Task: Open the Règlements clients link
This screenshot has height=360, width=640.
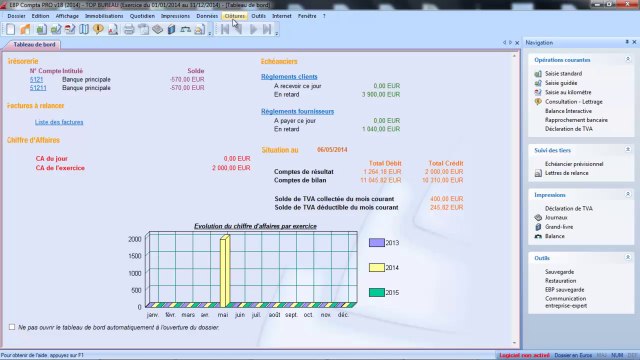Action: pyautogui.click(x=289, y=76)
